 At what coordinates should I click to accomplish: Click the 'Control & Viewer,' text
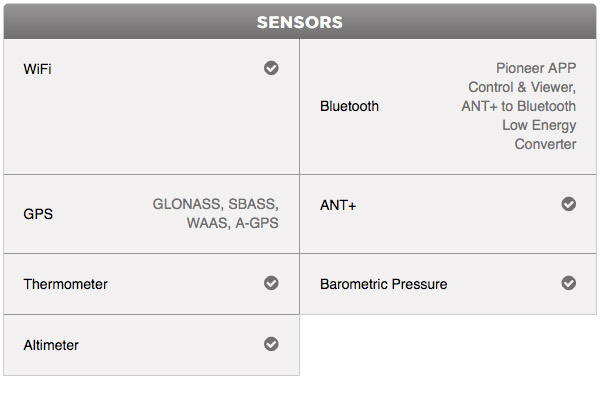point(522,87)
